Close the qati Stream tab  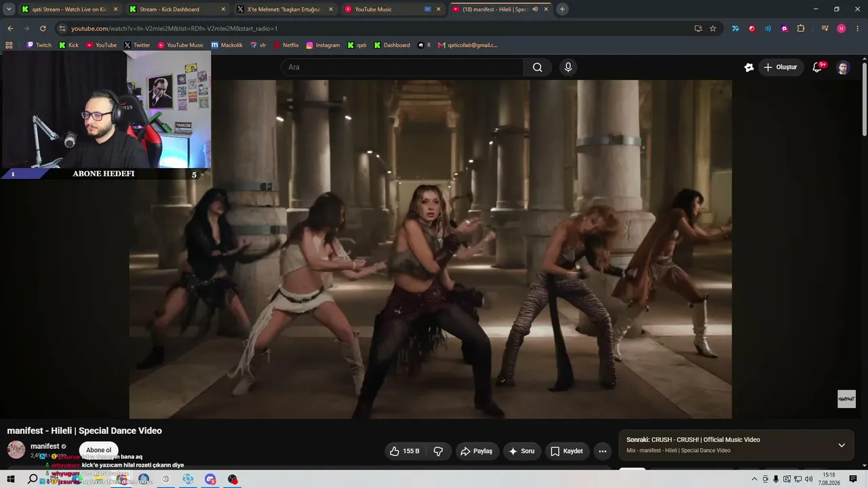click(115, 9)
